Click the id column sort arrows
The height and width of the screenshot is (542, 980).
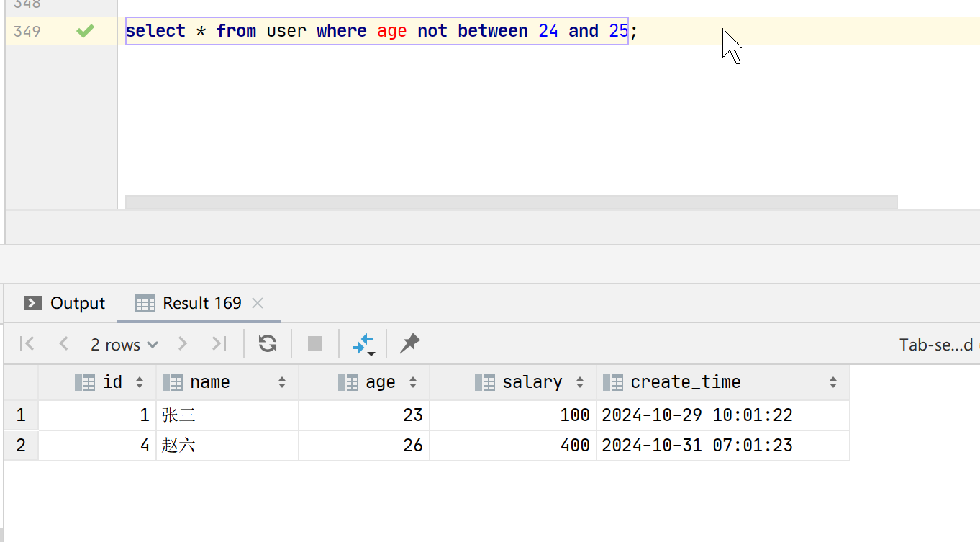point(140,382)
